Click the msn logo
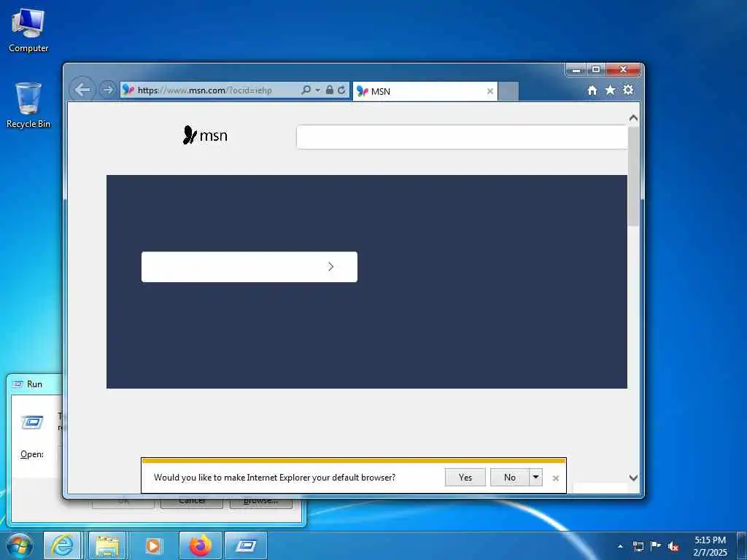 click(x=205, y=135)
